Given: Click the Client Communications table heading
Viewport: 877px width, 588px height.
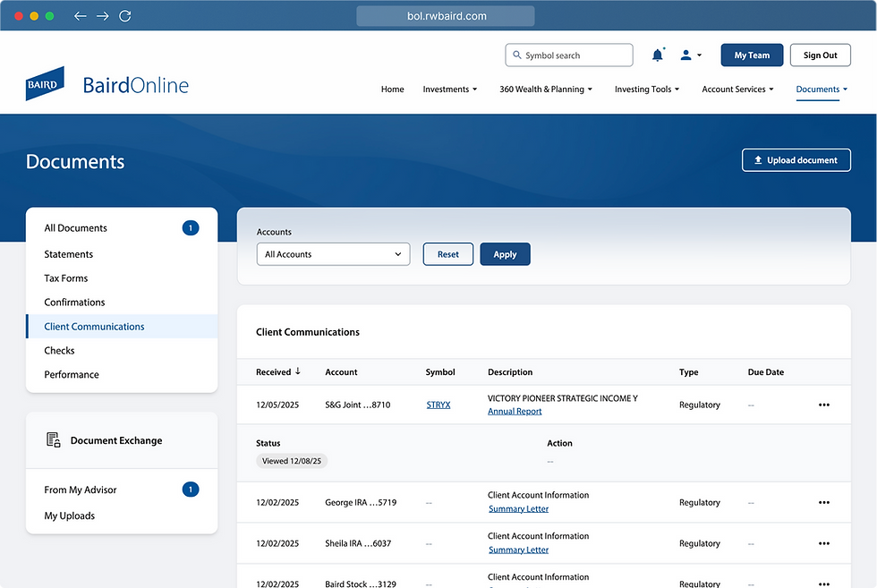Looking at the screenshot, I should pos(308,332).
